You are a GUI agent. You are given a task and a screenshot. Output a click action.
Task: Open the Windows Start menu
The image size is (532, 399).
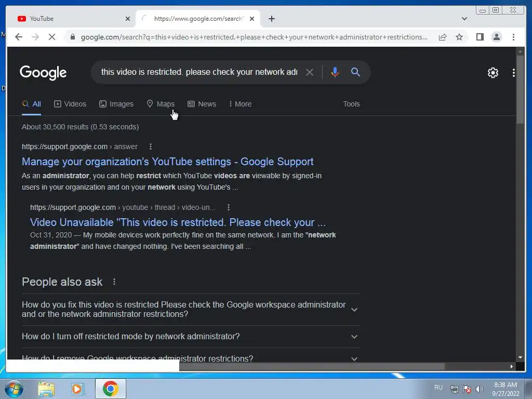[14, 389]
